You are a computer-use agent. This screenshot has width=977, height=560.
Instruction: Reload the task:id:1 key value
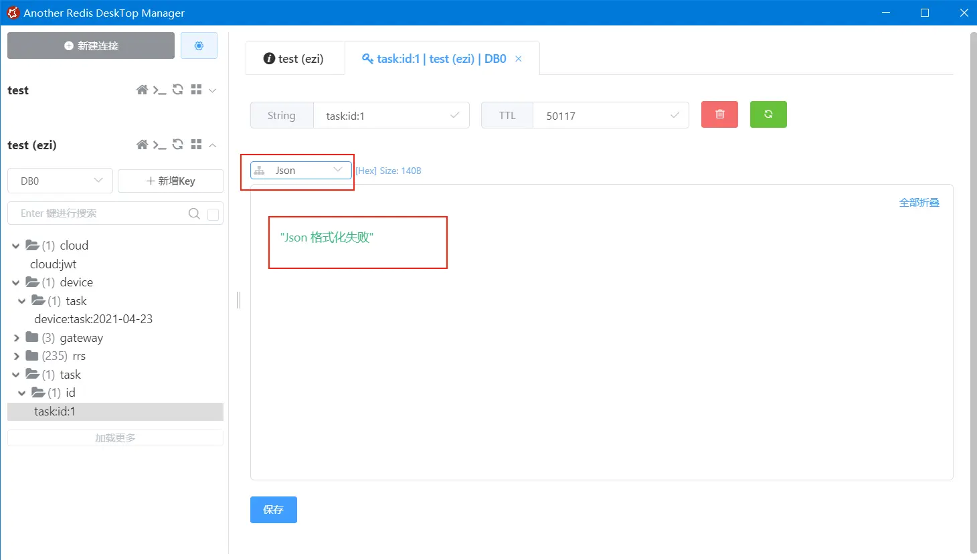pos(768,114)
